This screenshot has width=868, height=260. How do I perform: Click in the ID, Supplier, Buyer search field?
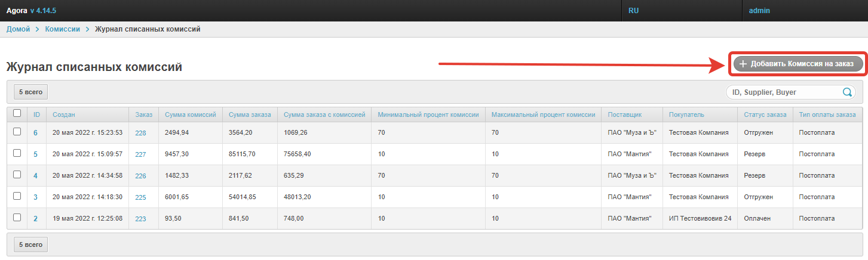tap(783, 92)
